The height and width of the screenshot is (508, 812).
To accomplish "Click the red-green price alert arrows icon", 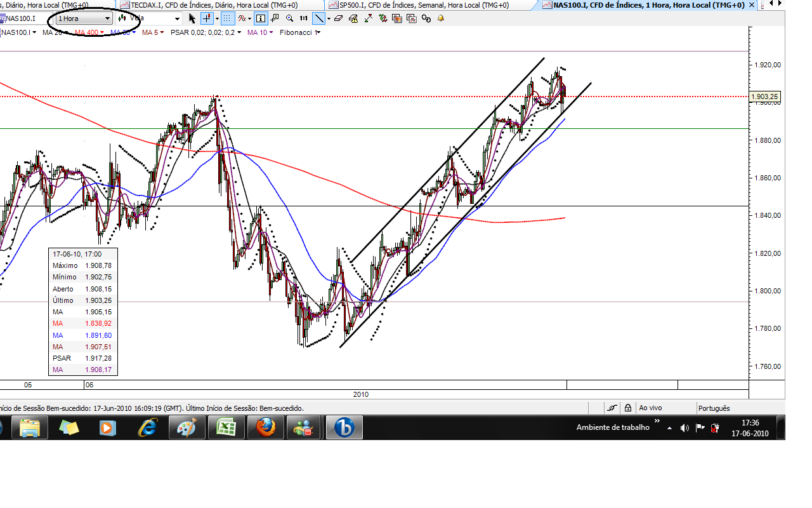I will coord(369,18).
